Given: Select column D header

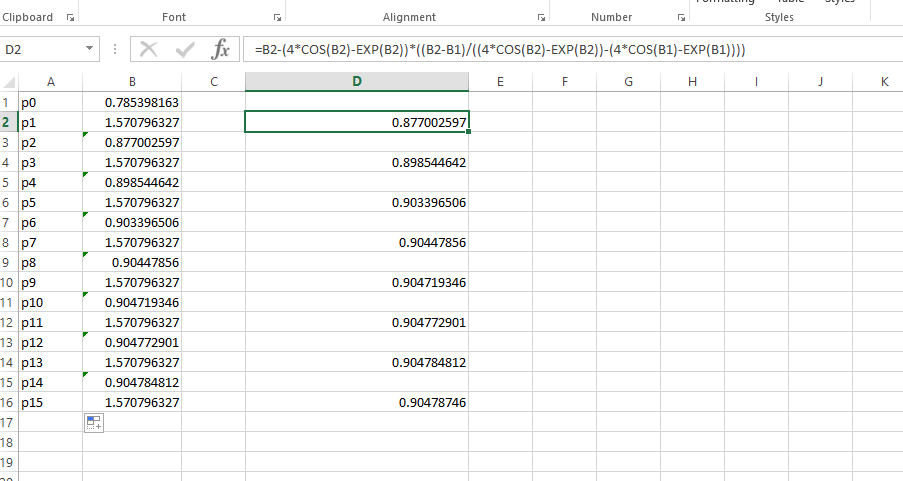Looking at the screenshot, I should [x=357, y=82].
